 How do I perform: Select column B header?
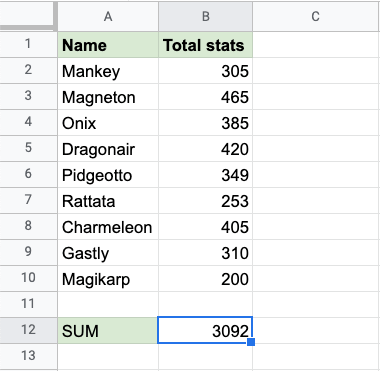pos(205,16)
